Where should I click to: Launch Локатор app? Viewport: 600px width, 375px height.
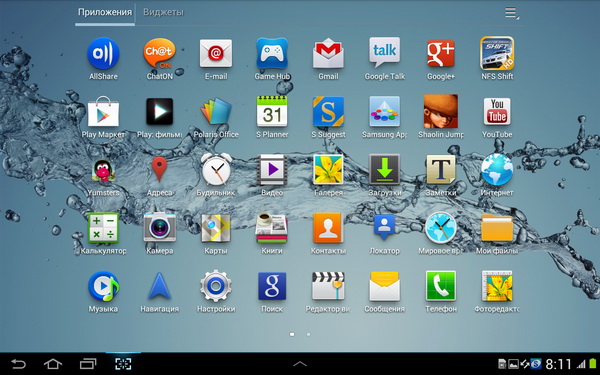tap(385, 228)
